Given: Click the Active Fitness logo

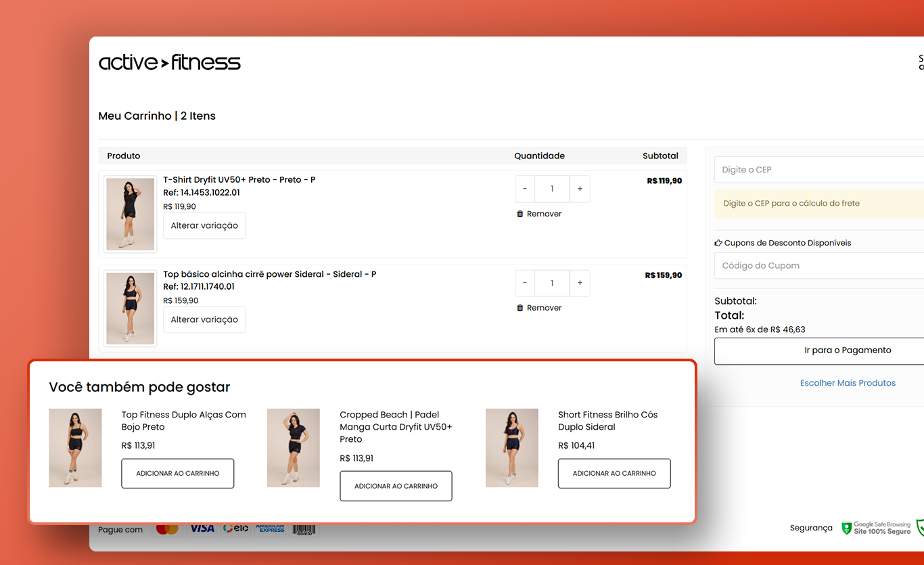Looking at the screenshot, I should coord(169,63).
